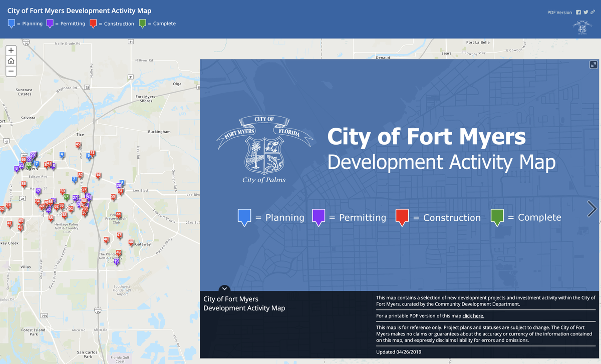The image size is (601, 364).
Task: Open the PDF Version link
Action: click(559, 13)
